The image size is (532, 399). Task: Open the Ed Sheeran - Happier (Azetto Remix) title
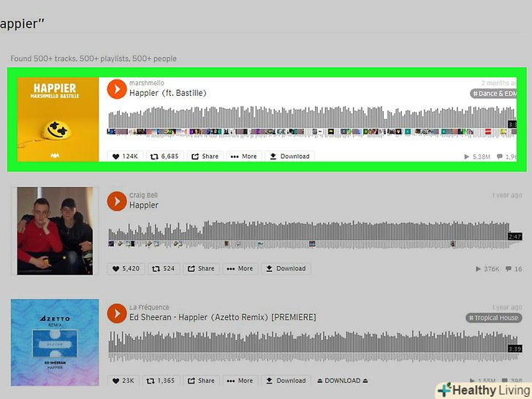[x=223, y=317]
